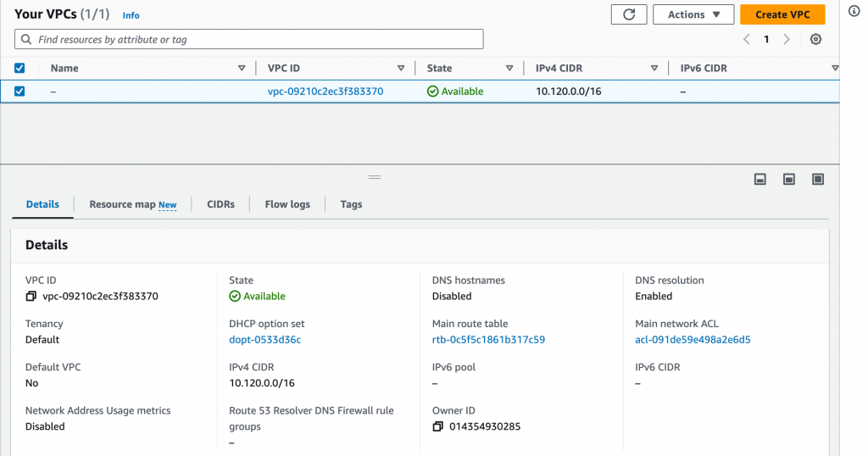Toggle select-all VPCs checkbox in header

[x=19, y=68]
